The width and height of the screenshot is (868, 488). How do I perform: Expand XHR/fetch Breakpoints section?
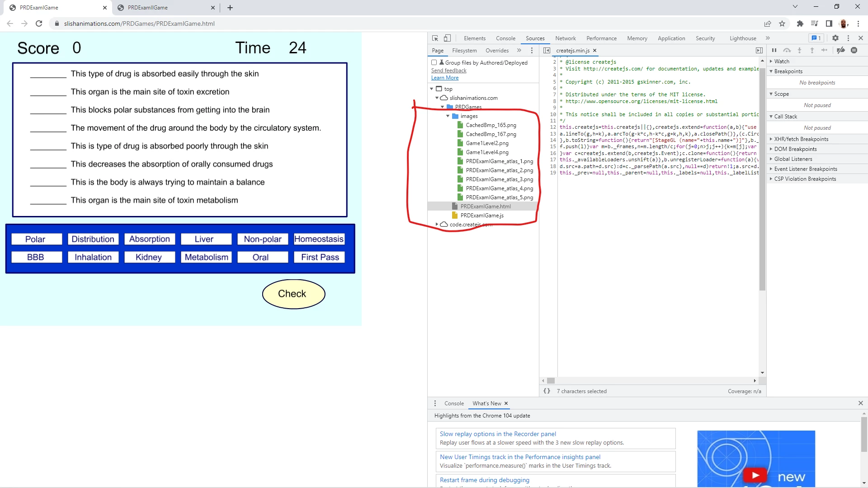point(801,139)
